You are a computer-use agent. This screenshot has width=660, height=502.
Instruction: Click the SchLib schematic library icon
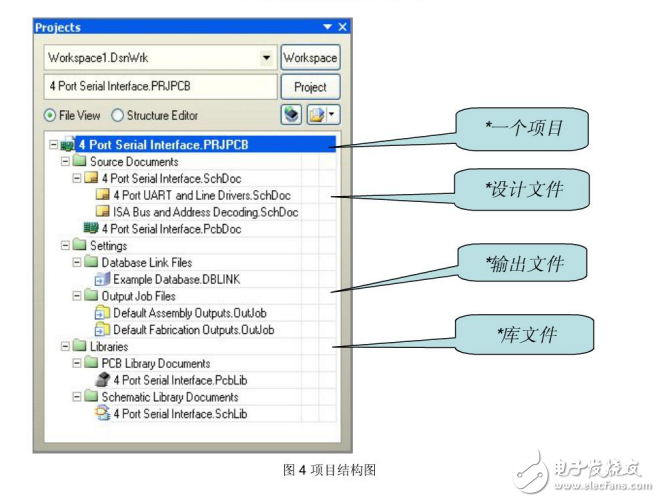coord(102,413)
